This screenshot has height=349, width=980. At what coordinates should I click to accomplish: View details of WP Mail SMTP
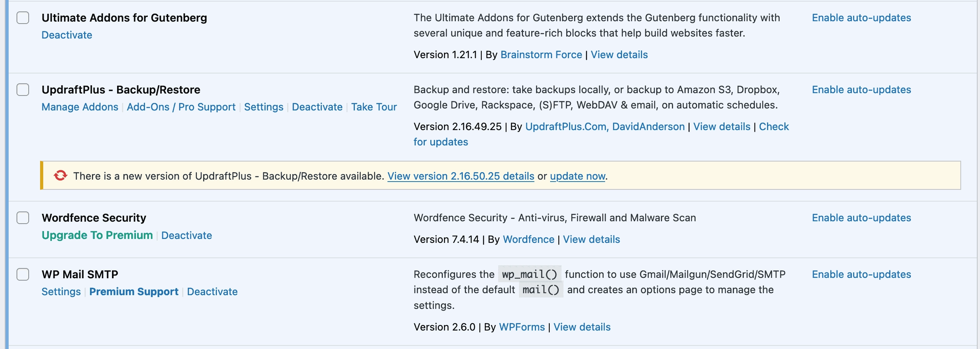582,327
